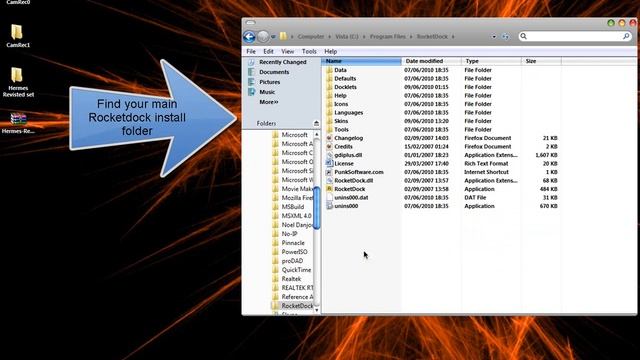Open the recent pages dropdown beside Forward
Image resolution: width=640 pixels, height=360 pixels.
point(273,37)
